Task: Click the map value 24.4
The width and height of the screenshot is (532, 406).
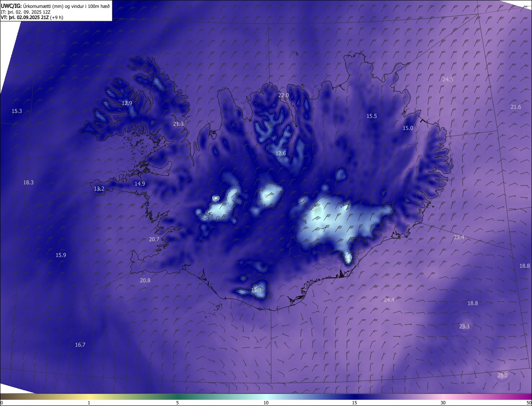Action: click(389, 299)
